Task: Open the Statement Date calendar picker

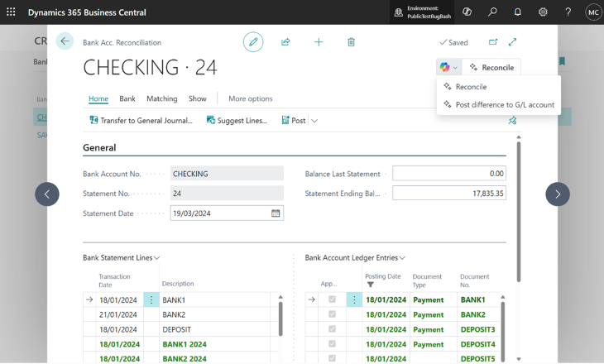Action: [276, 213]
